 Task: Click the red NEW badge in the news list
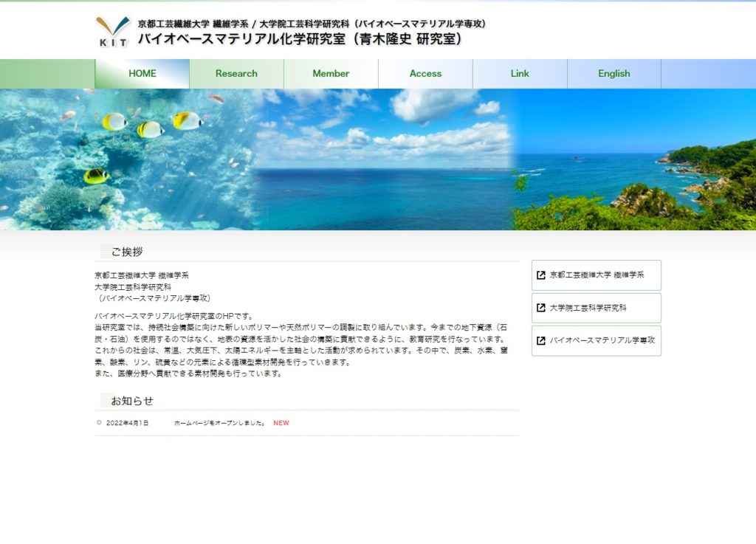point(281,423)
